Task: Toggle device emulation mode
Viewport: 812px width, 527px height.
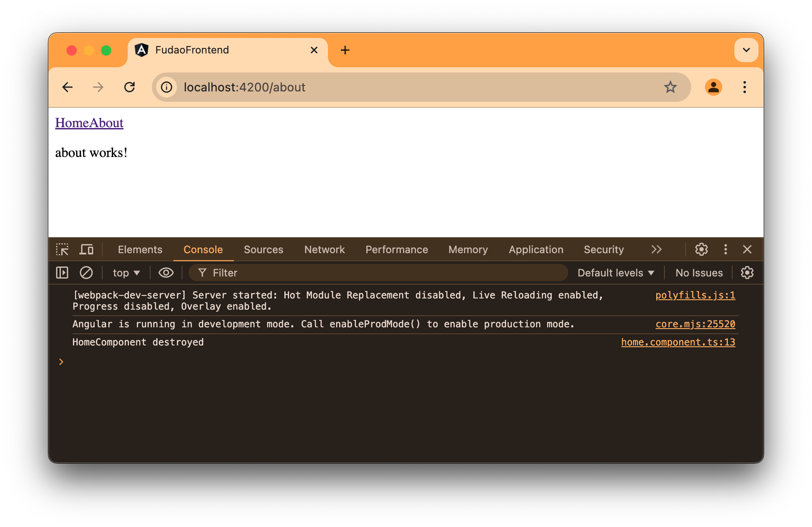Action: (x=86, y=249)
